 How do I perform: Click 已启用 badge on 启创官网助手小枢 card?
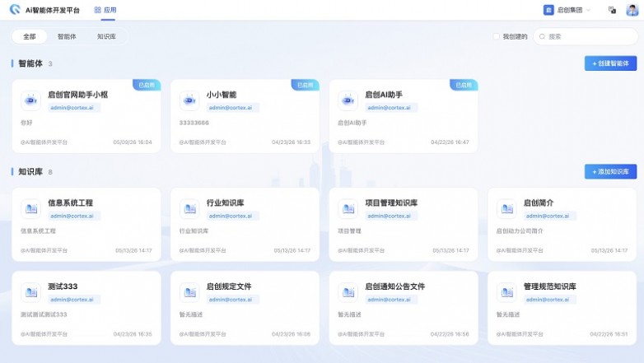pyautogui.click(x=147, y=85)
